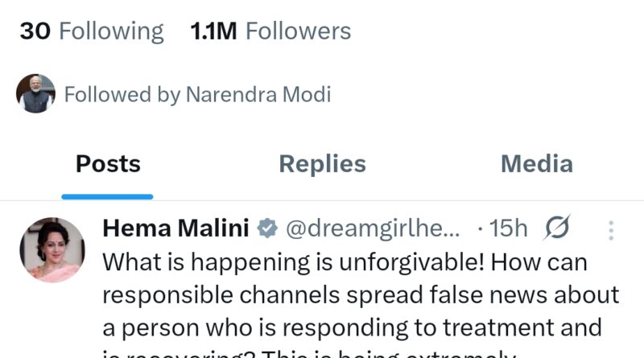Open Hema Malini's profile picture on post
Viewport: 644px width, 358px height.
(52, 250)
